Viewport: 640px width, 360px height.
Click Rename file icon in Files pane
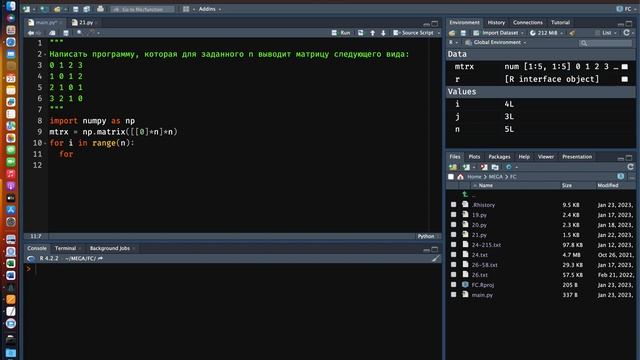click(x=495, y=167)
